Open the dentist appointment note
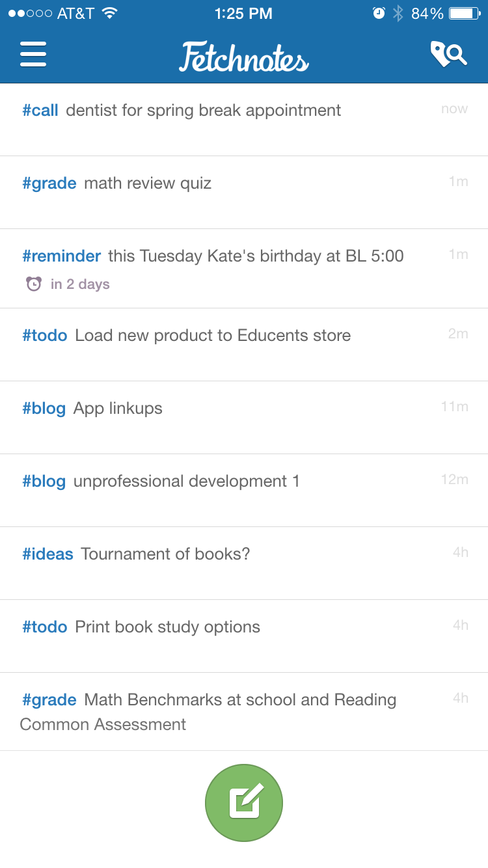Screen dimensions: 488x868 point(244,120)
